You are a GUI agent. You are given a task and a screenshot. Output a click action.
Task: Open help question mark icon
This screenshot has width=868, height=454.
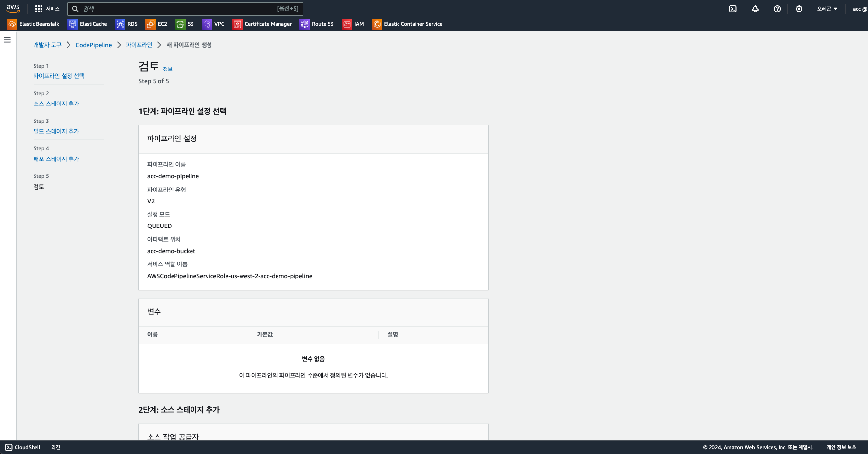coord(777,9)
